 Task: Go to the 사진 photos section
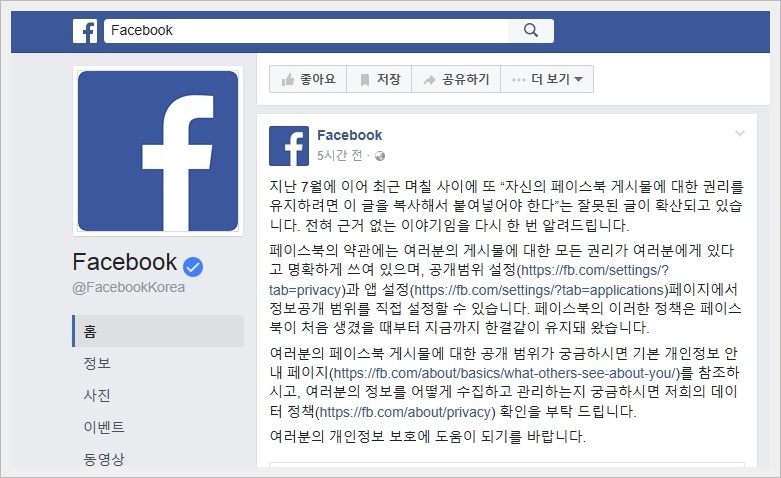pyautogui.click(x=97, y=395)
